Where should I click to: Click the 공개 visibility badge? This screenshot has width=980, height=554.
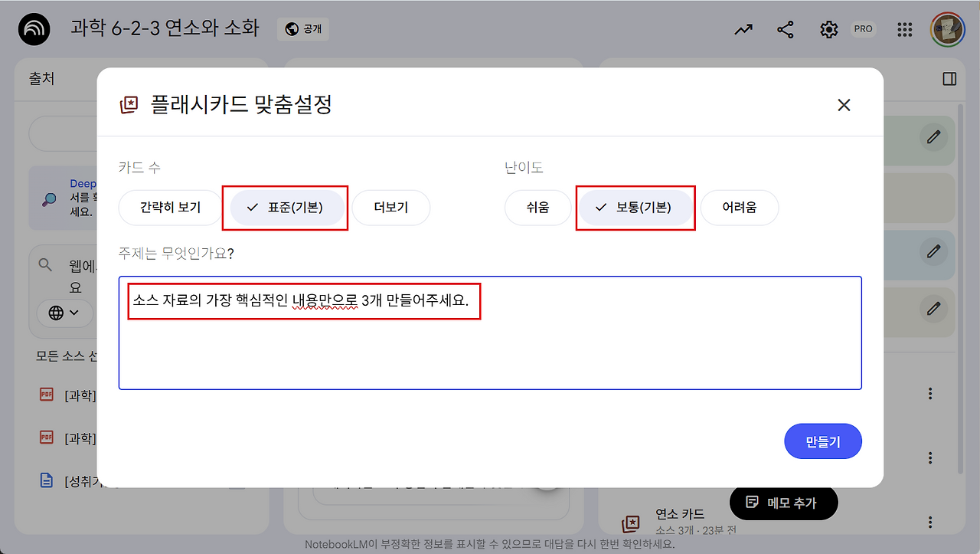coord(303,29)
